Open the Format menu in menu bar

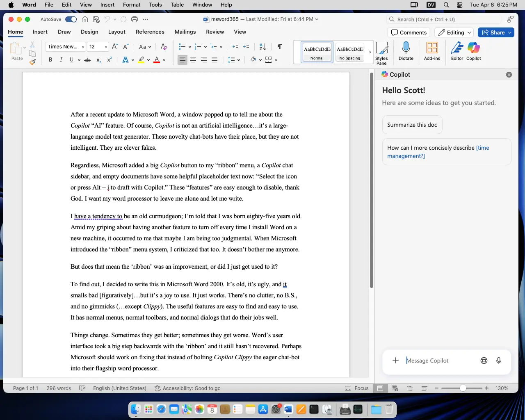tap(132, 5)
